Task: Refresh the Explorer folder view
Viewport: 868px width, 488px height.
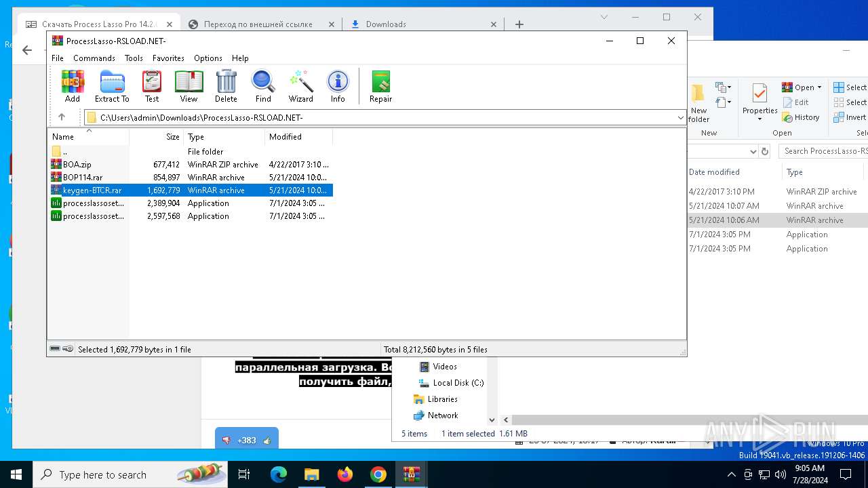Action: click(765, 151)
